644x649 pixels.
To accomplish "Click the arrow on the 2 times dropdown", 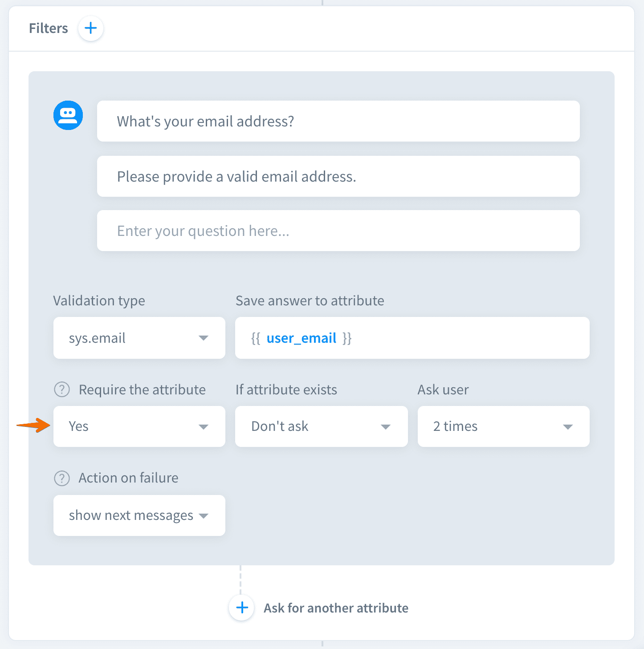I will [x=568, y=427].
